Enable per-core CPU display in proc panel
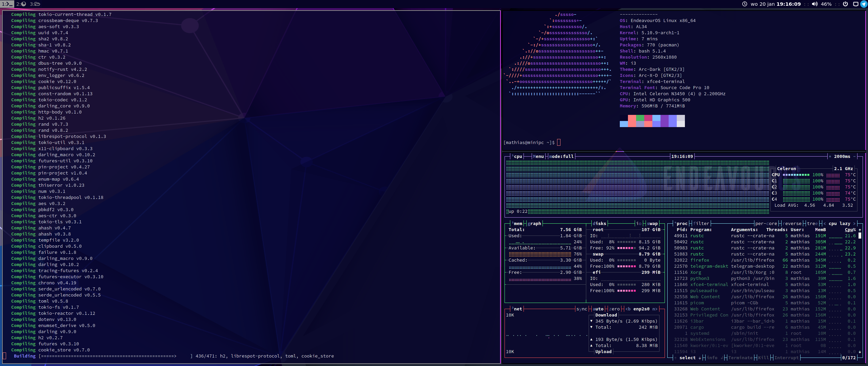 pos(767,223)
